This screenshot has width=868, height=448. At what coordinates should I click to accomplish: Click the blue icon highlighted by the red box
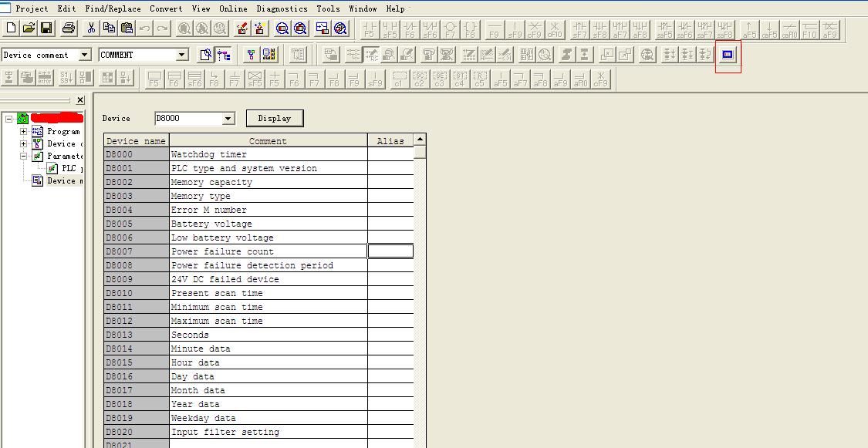click(728, 55)
